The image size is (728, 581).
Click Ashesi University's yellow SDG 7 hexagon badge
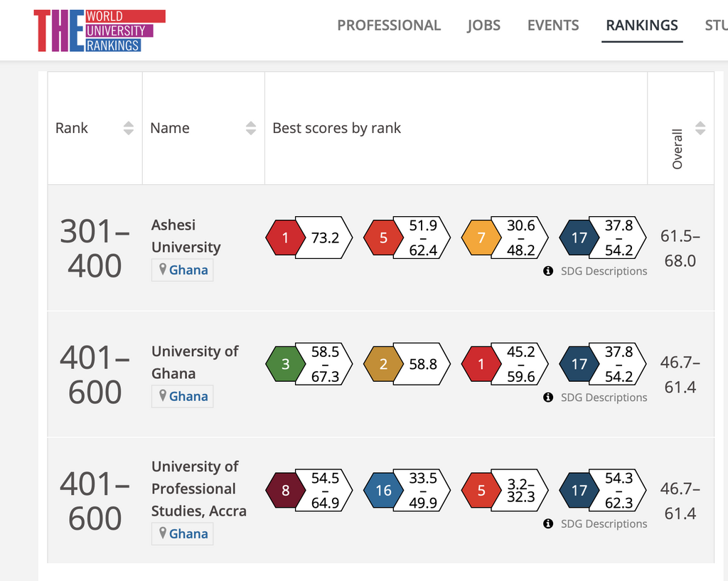point(481,238)
